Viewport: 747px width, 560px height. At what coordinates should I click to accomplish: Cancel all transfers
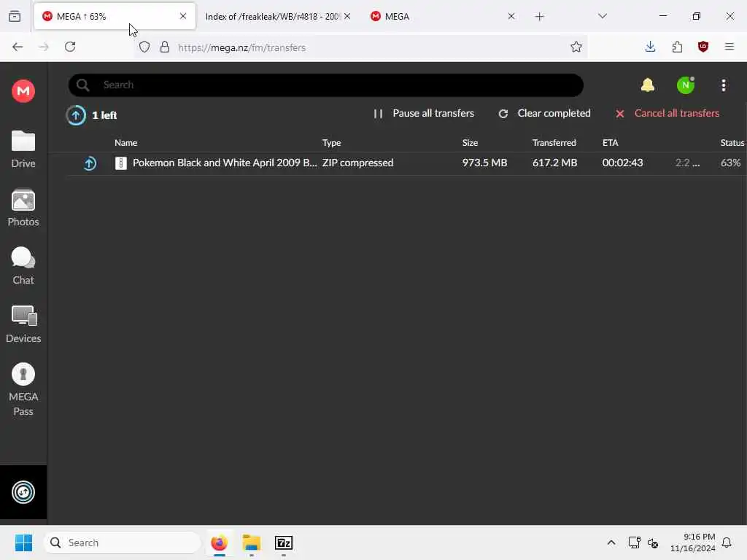click(667, 113)
